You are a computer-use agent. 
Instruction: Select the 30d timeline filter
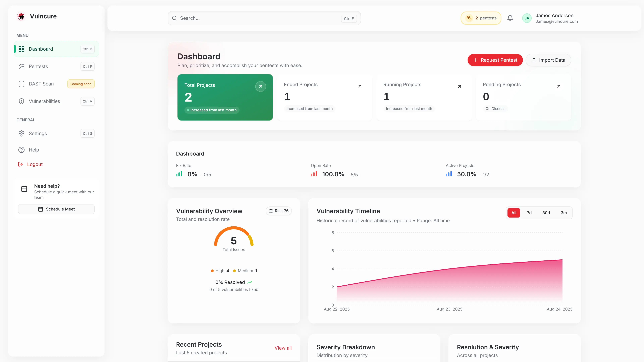point(546,213)
